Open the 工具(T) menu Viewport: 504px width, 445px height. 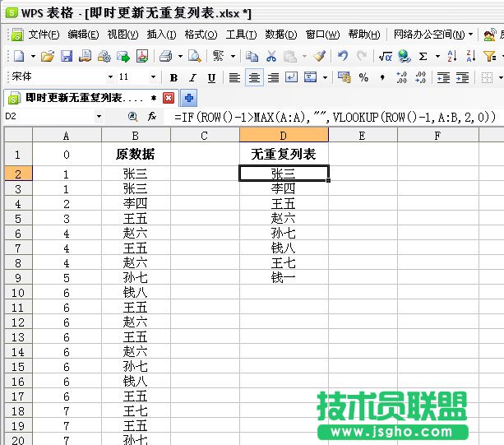(x=241, y=34)
